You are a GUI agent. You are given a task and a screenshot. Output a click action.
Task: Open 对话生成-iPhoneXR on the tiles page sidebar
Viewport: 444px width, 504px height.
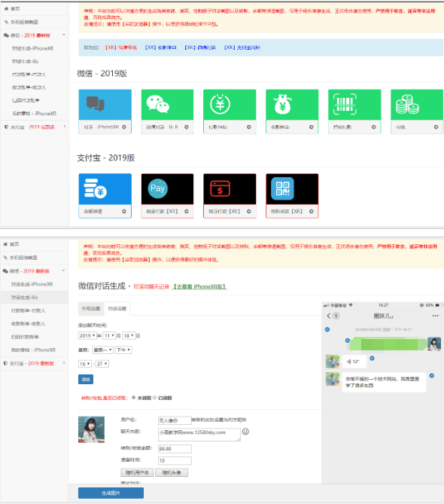33,48
